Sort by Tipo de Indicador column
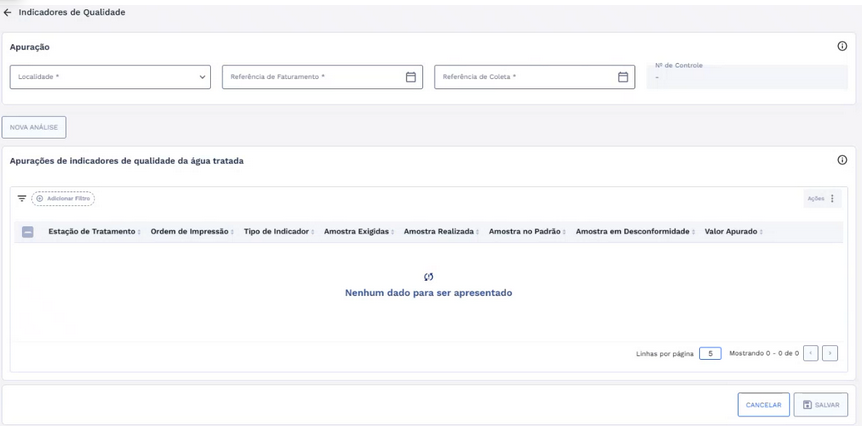The width and height of the screenshot is (868, 426). pos(276,232)
